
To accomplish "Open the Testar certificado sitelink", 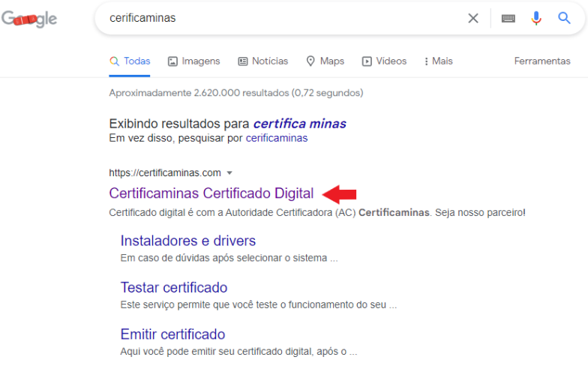I will click(174, 288).
